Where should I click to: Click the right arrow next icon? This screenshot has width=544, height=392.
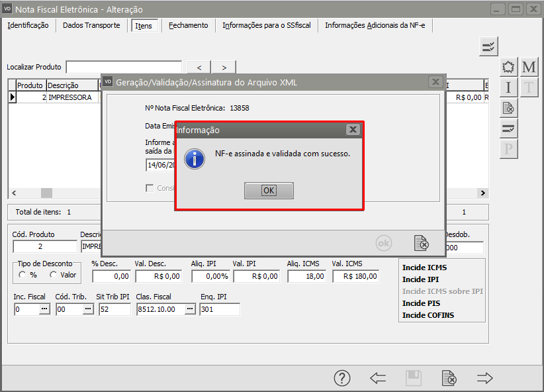pyautogui.click(x=485, y=378)
